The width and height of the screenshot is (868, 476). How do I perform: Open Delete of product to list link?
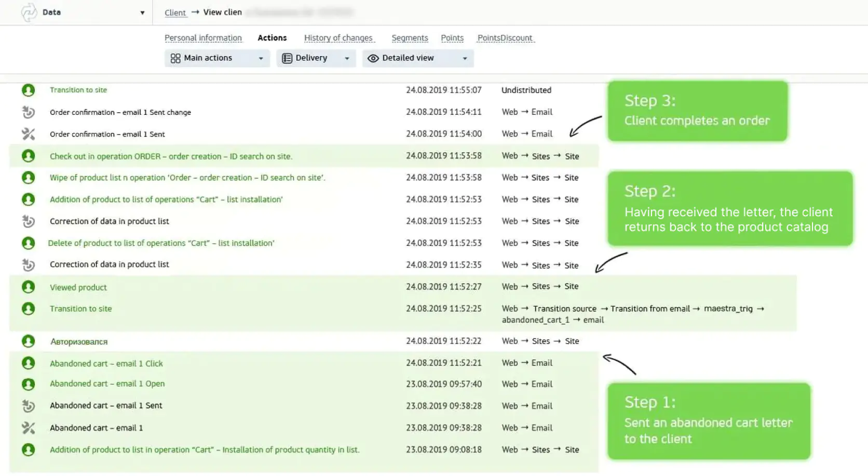coord(161,243)
